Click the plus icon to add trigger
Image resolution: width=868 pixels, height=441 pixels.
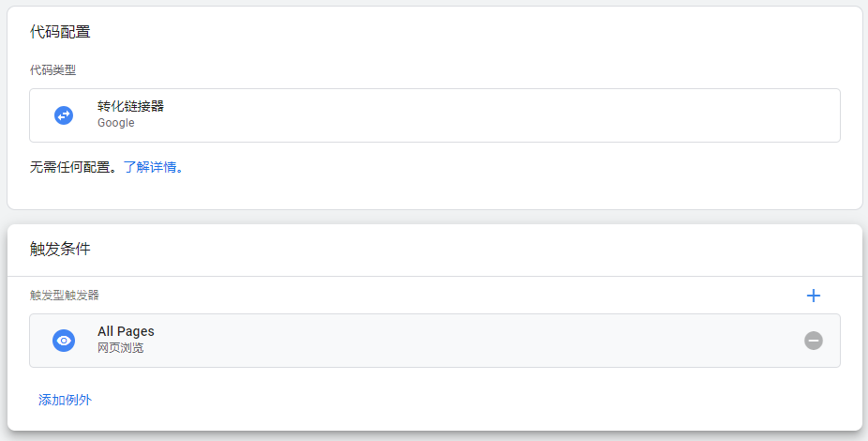(813, 296)
